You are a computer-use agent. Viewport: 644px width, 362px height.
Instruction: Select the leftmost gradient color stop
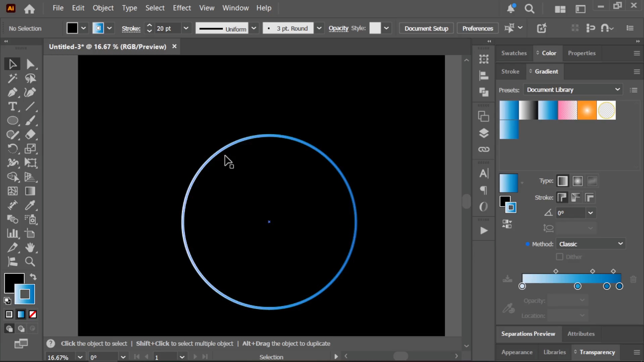click(522, 286)
